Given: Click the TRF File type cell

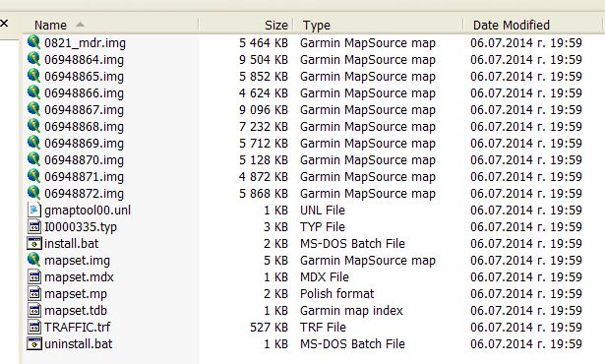Looking at the screenshot, I should coord(323,328).
